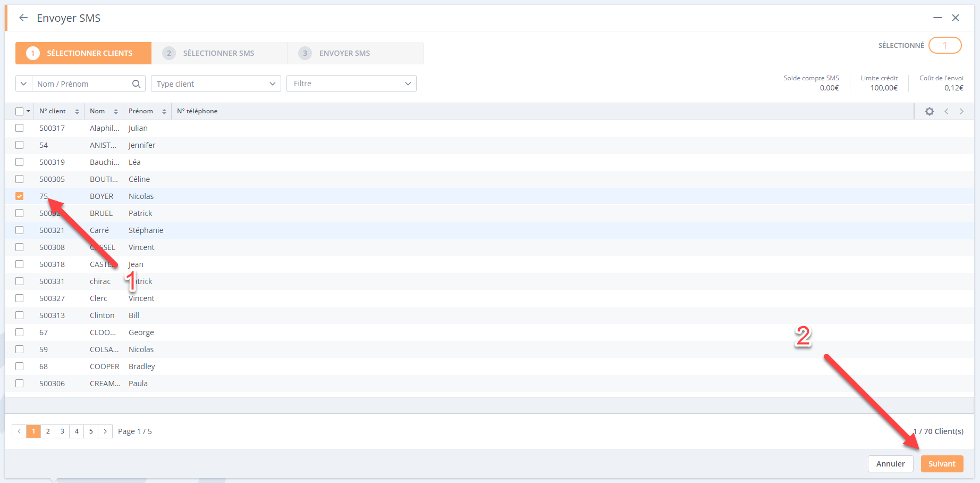Sort by N° client column arrows
The image size is (980, 483).
(x=77, y=111)
